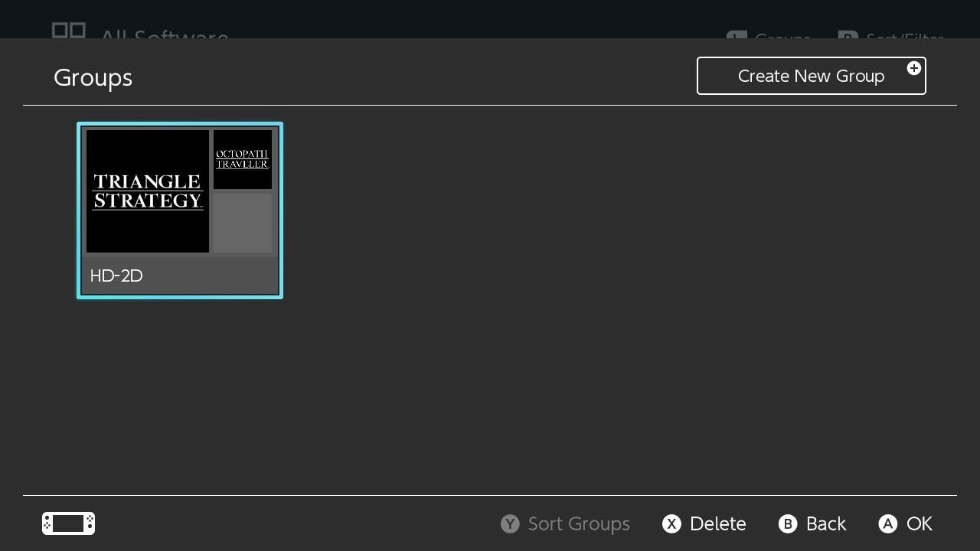Click the dimmed Groups option at top

pyautogui.click(x=781, y=36)
